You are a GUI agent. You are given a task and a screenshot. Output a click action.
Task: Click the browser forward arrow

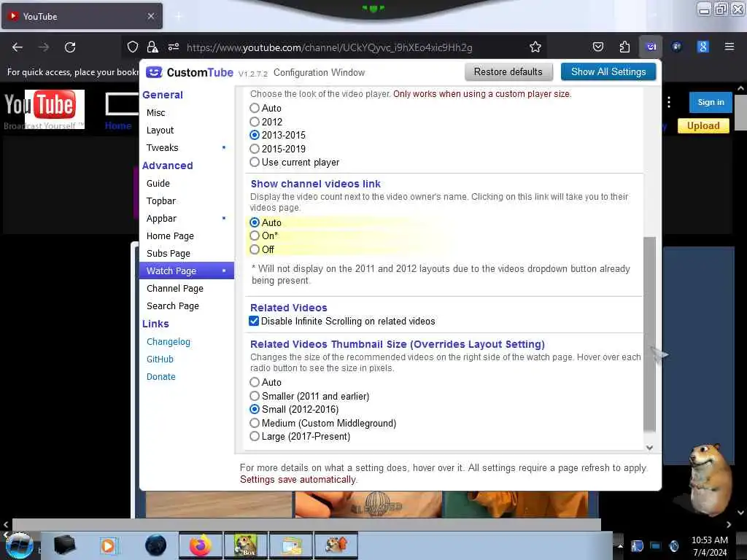pos(44,47)
